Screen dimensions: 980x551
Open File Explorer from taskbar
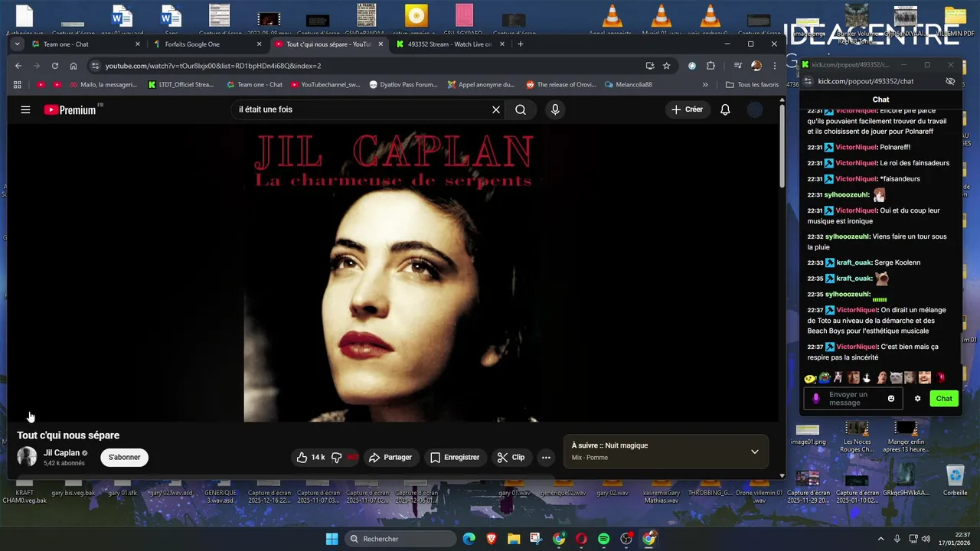(514, 539)
